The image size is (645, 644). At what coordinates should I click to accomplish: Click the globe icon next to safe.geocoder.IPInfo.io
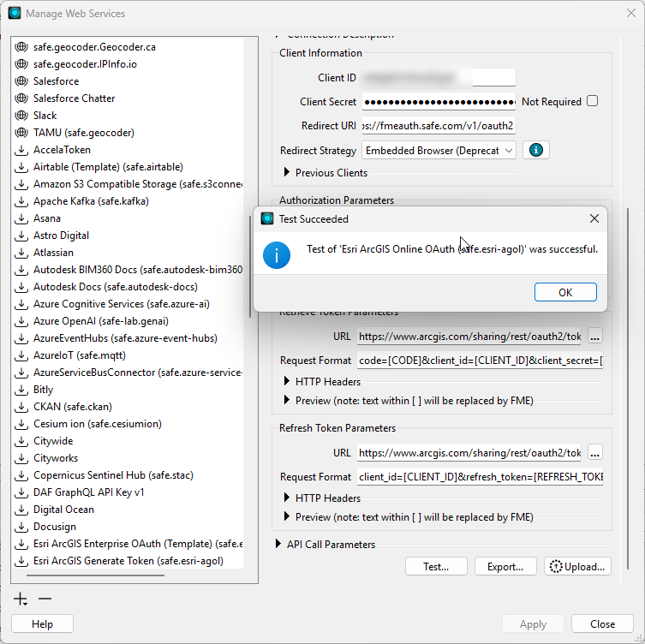point(21,64)
